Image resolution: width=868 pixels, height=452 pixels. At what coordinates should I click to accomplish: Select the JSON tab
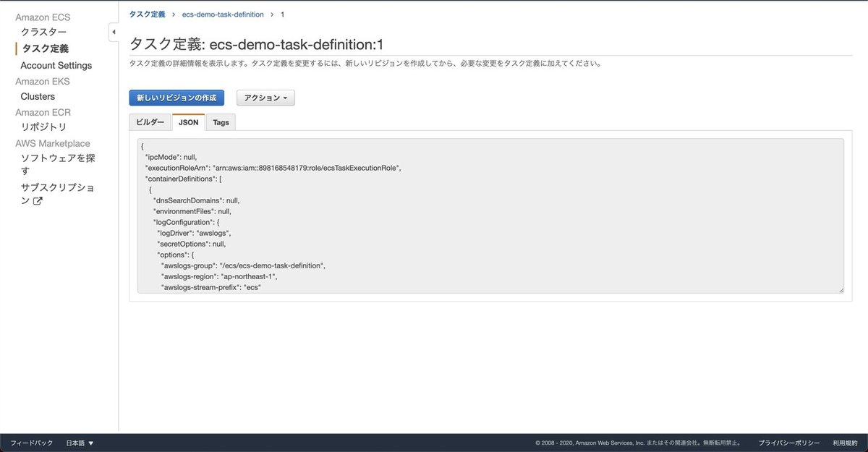[x=189, y=122]
